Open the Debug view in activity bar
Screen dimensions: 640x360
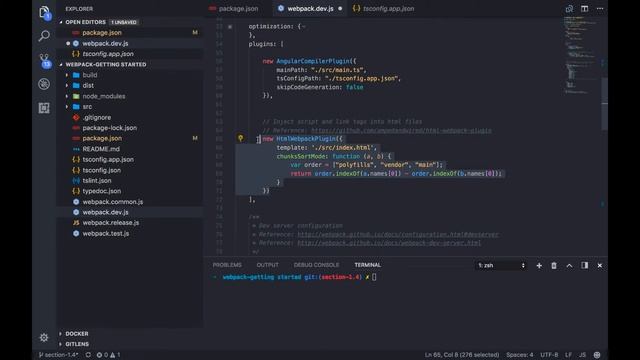click(x=44, y=84)
